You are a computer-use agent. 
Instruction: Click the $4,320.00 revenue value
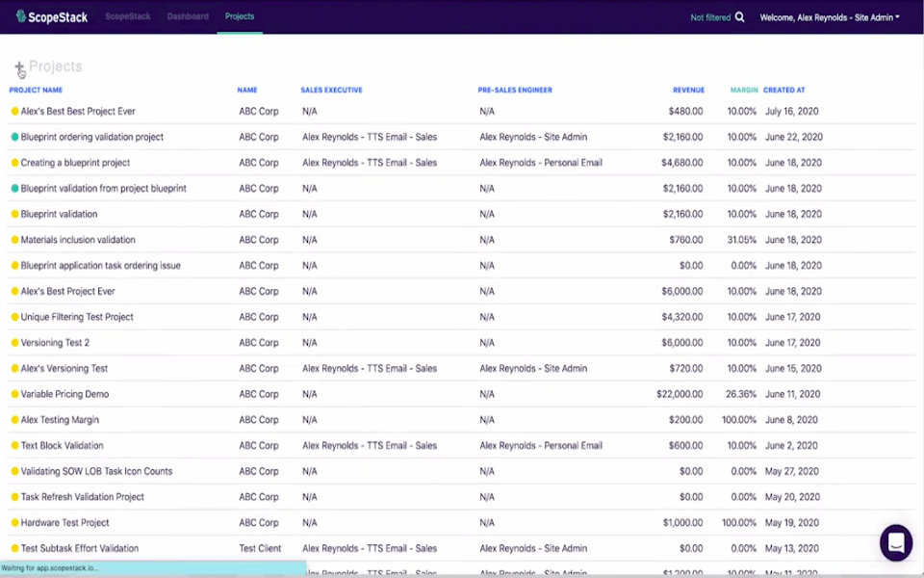(x=681, y=317)
